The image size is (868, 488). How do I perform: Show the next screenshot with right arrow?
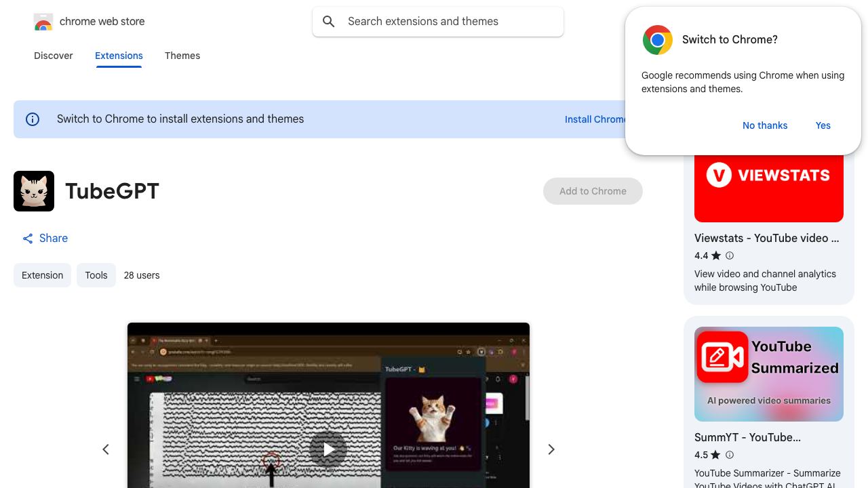pyautogui.click(x=551, y=449)
